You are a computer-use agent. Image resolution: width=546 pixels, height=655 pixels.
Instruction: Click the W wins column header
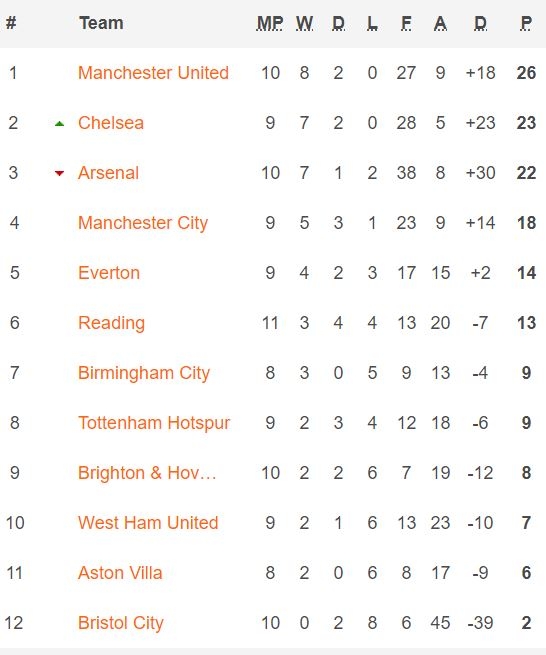click(x=305, y=23)
